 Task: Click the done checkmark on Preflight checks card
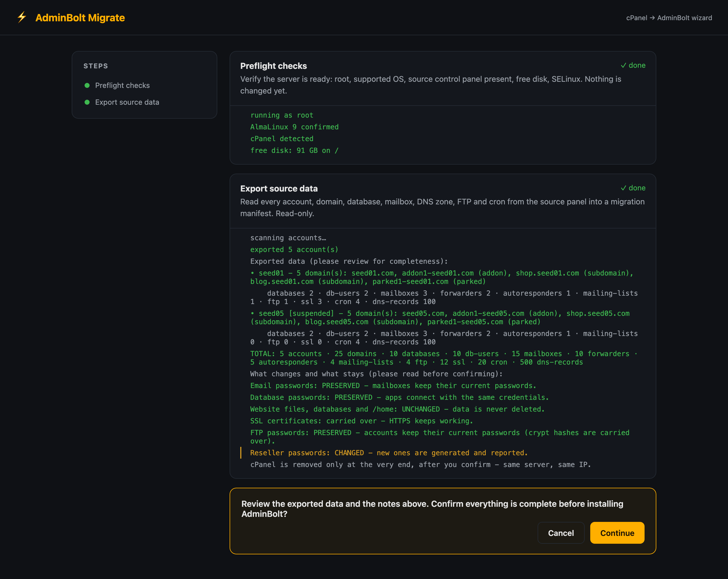pos(633,65)
